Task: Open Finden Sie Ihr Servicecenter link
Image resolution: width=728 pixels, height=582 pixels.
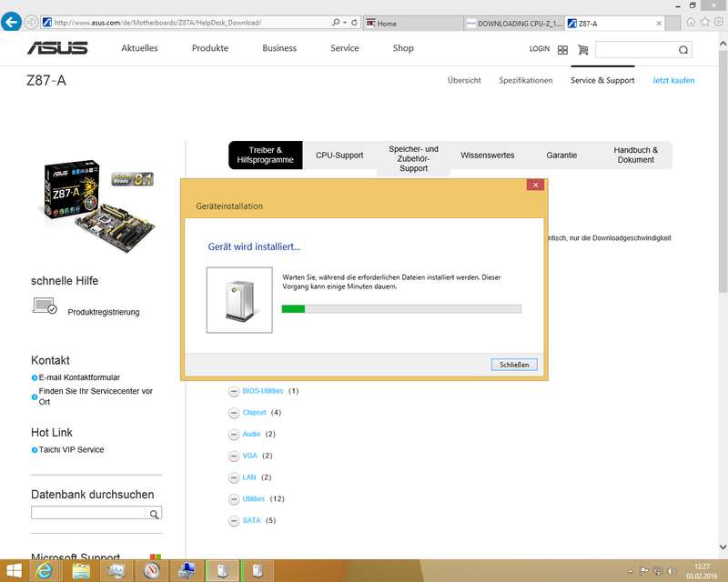Action: click(96, 396)
